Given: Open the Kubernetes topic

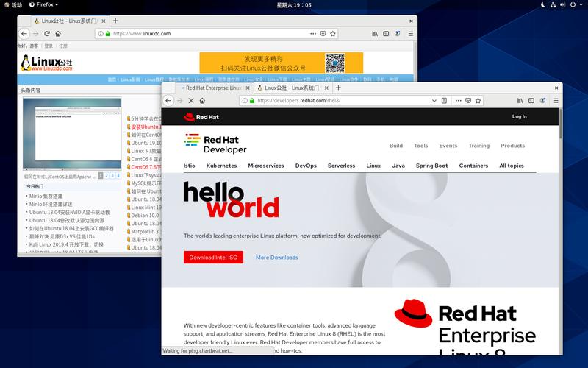Looking at the screenshot, I should [221, 165].
